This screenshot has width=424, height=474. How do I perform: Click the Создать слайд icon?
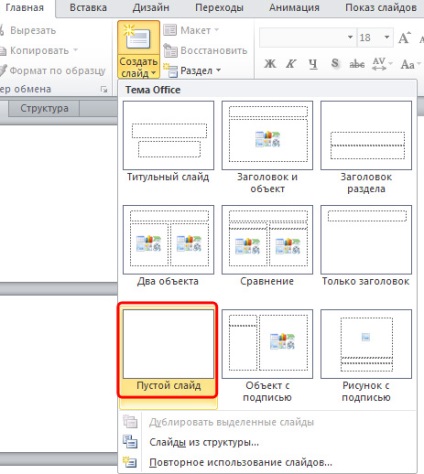click(x=138, y=38)
